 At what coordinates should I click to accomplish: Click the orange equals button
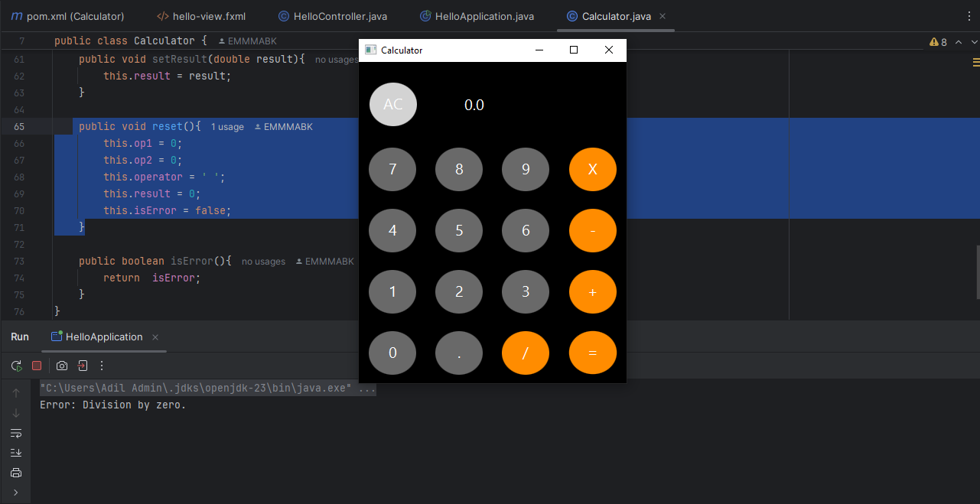(x=593, y=353)
